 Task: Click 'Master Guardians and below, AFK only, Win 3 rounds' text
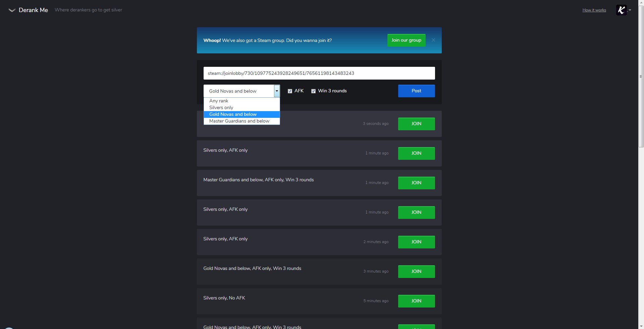(258, 180)
